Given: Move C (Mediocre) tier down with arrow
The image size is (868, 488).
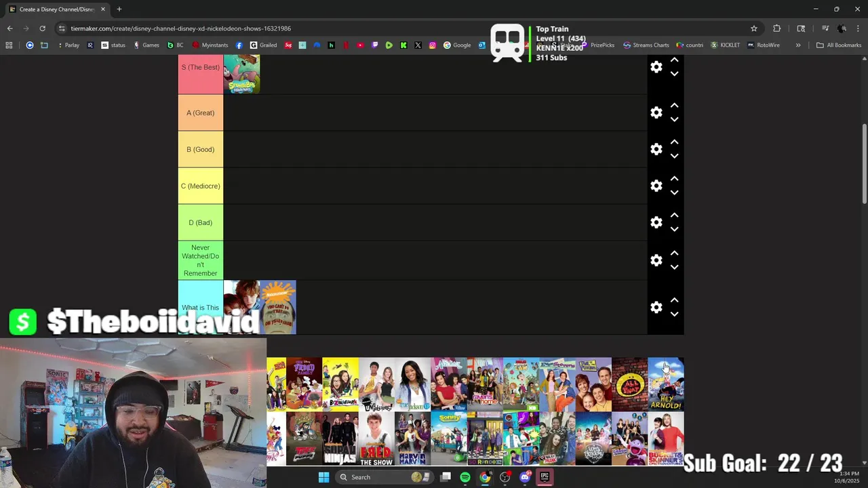Looking at the screenshot, I should pyautogui.click(x=674, y=193).
